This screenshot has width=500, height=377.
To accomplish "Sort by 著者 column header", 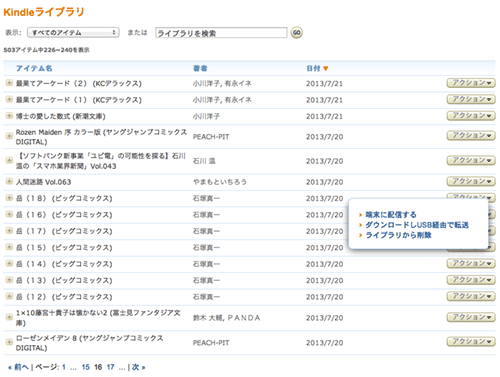I will 200,68.
